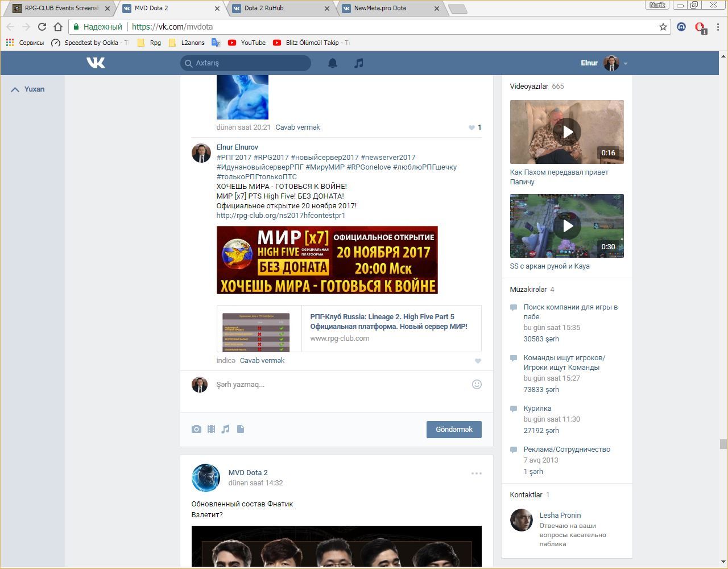The width and height of the screenshot is (728, 569).
Task: Open Speedtest by Ookla bookmark
Action: 90,43
